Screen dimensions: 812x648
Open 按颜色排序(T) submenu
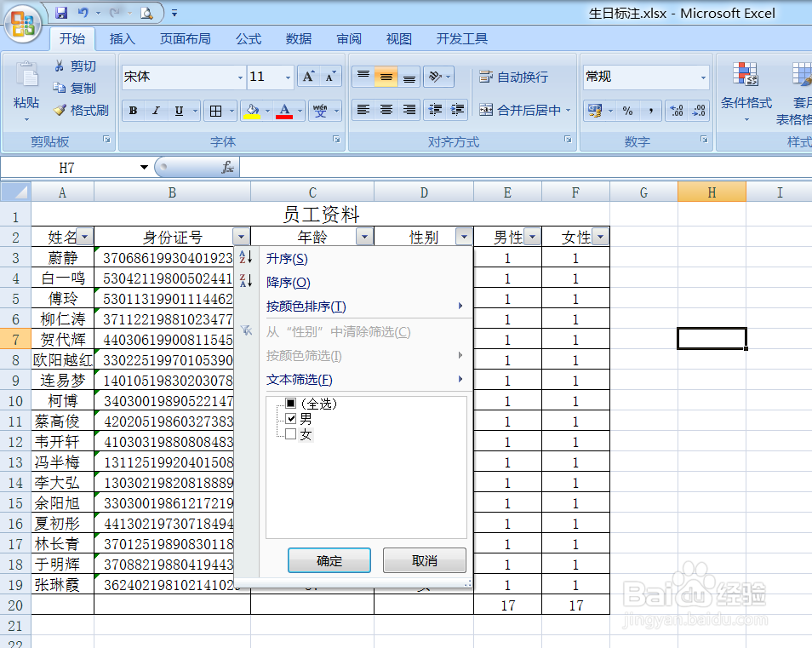click(354, 307)
